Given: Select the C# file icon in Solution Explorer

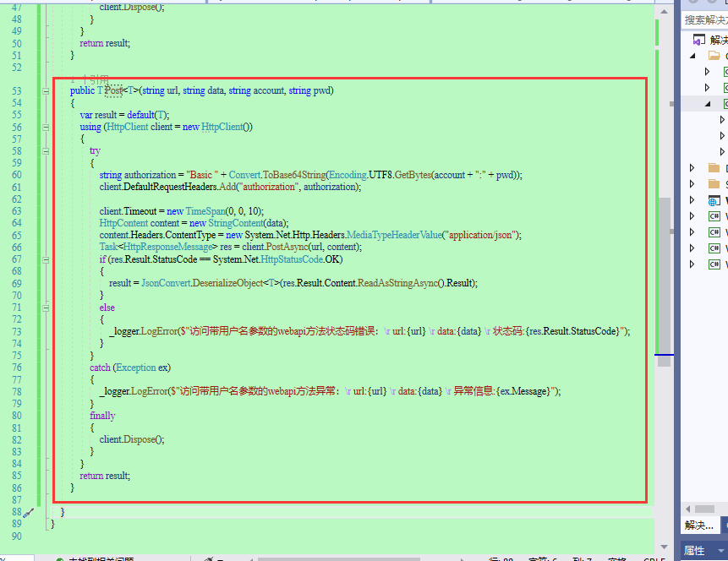Looking at the screenshot, I should coord(713,217).
